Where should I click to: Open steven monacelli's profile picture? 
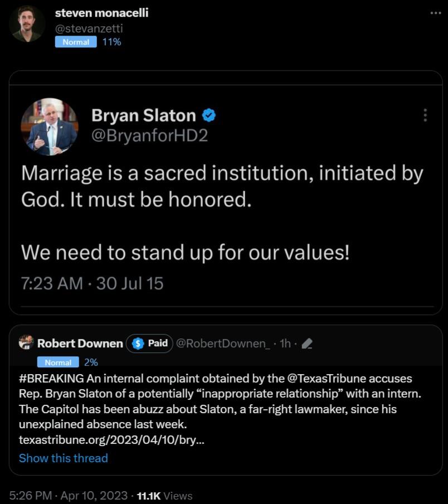28,25
